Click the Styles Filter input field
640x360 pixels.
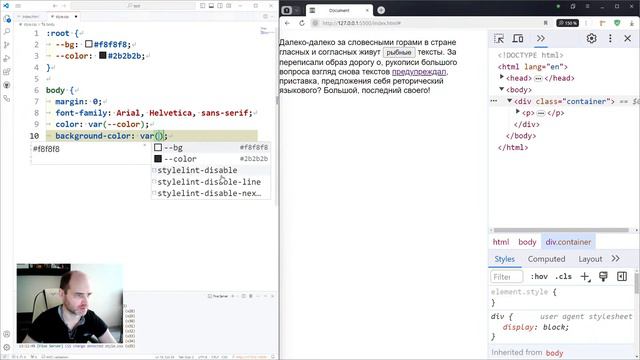click(x=507, y=277)
